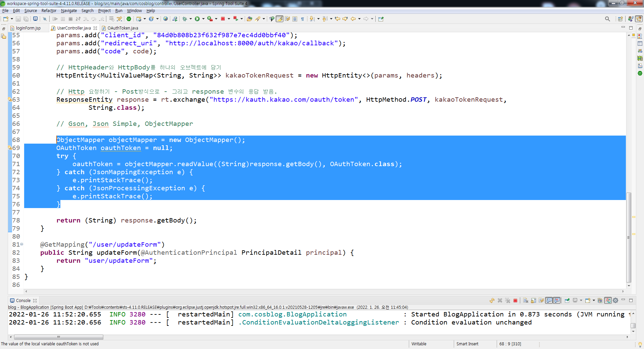Click the toolbar Search magnifier icon
644x349 pixels.
tap(607, 19)
